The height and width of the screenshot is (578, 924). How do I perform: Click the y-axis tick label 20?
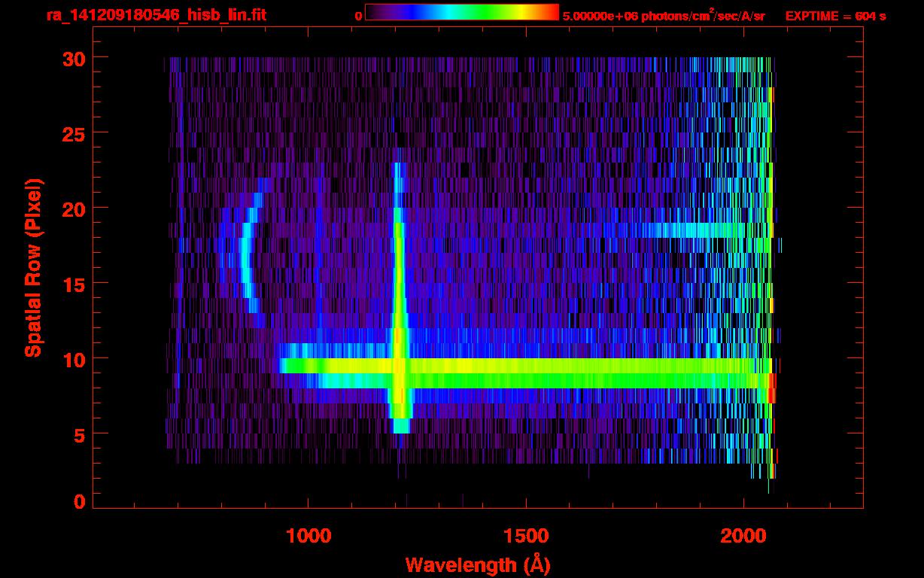coord(74,208)
